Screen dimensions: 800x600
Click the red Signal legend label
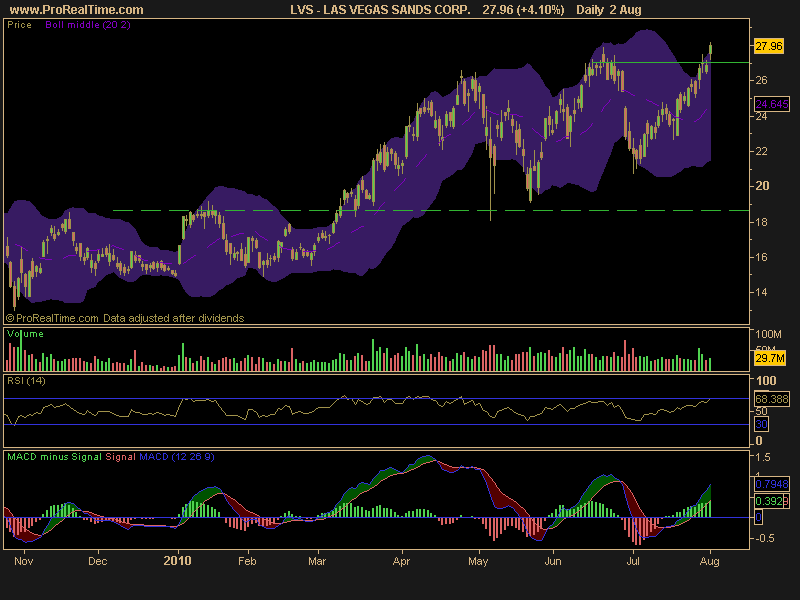tap(120, 457)
